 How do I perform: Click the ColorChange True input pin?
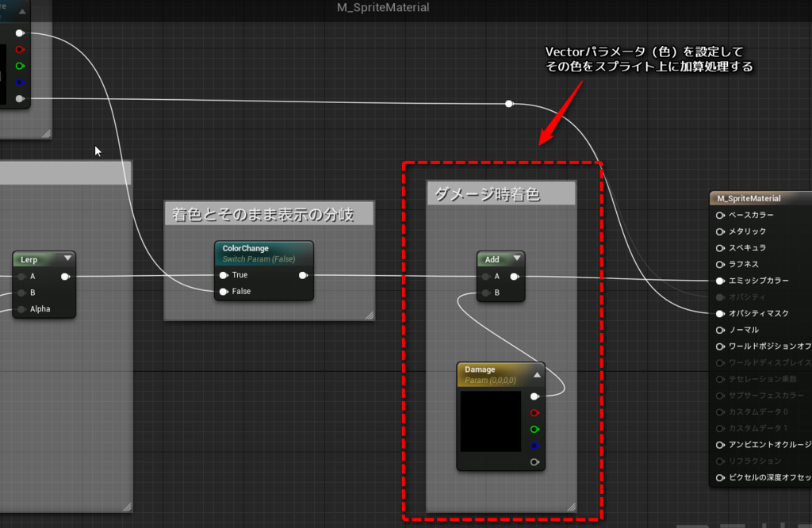coord(224,275)
